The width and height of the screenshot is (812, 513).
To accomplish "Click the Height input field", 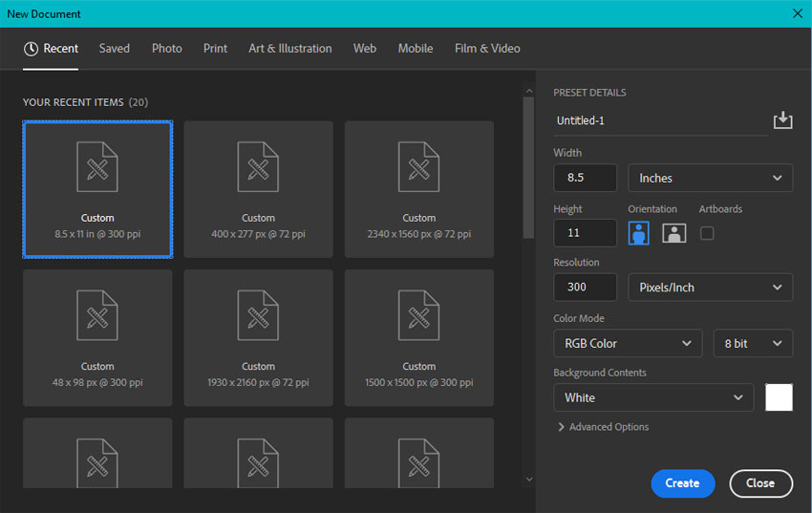I will (586, 233).
